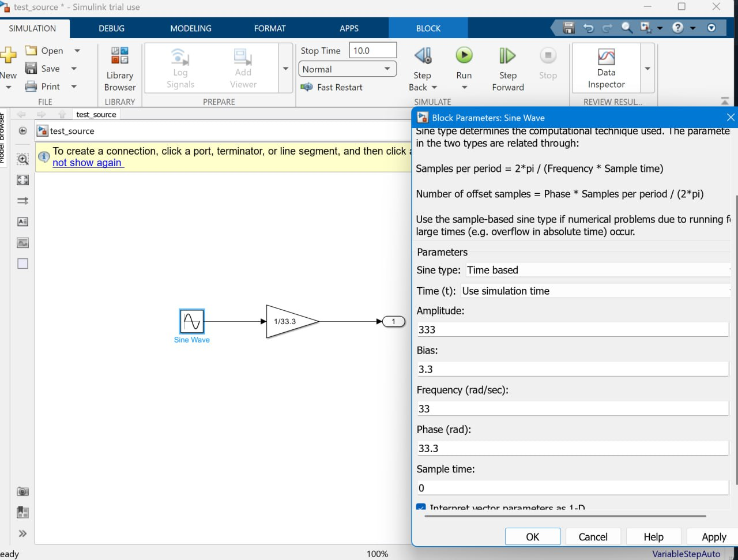This screenshot has height=560, width=738.
Task: Click the save icon in quick access toolbar
Action: click(x=568, y=28)
